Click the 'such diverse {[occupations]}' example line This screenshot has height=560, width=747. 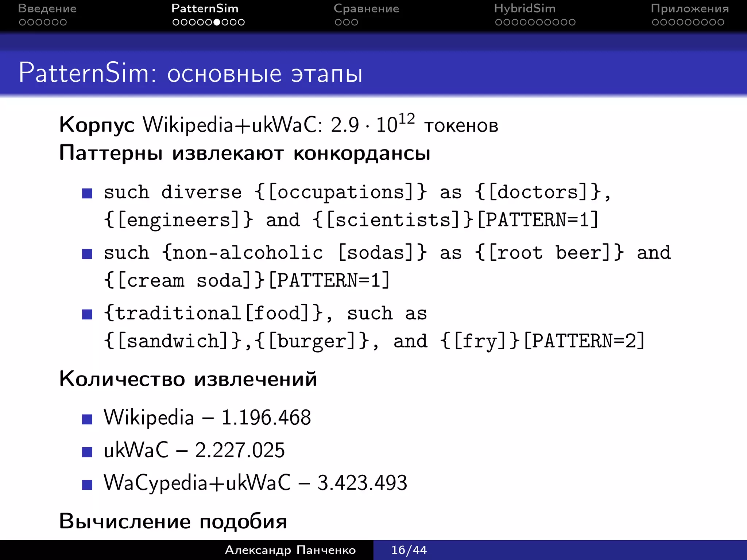tap(357, 192)
